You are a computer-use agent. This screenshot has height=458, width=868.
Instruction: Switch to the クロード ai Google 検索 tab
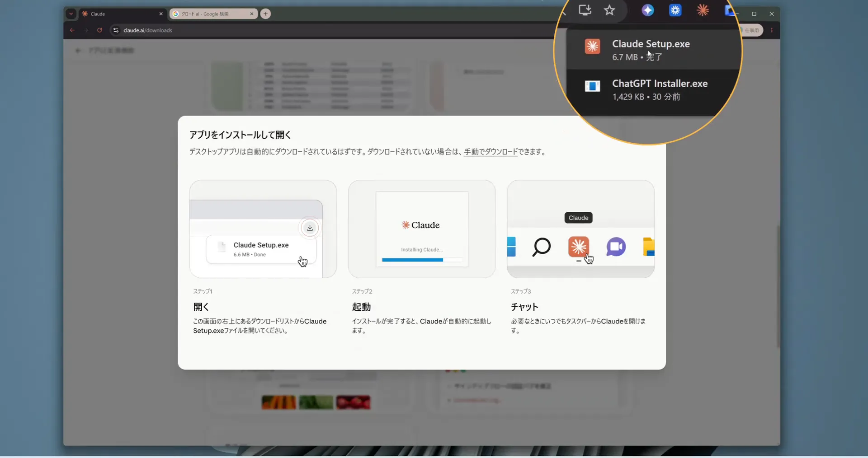coord(212,14)
